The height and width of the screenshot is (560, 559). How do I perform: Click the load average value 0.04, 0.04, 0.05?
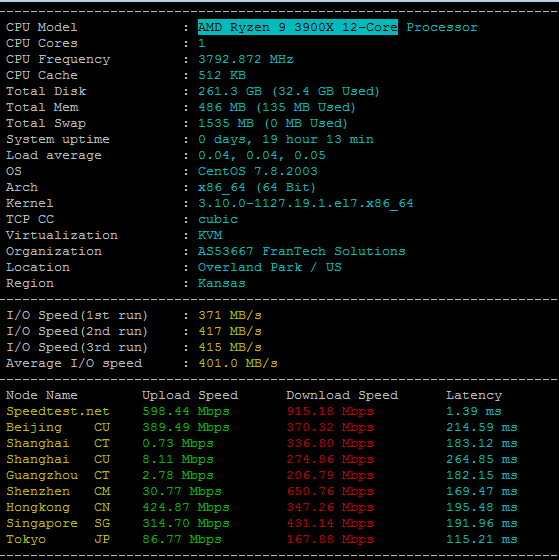262,155
